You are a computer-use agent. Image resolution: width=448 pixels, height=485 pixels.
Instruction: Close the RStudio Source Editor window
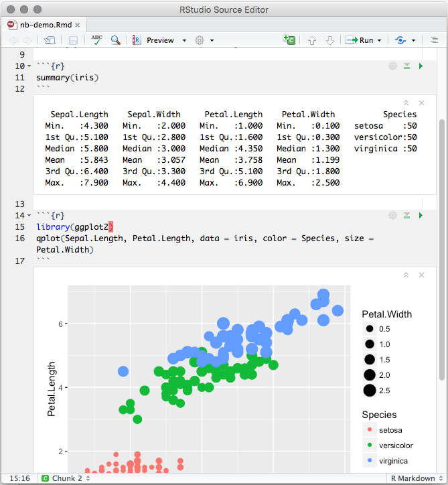[11, 9]
